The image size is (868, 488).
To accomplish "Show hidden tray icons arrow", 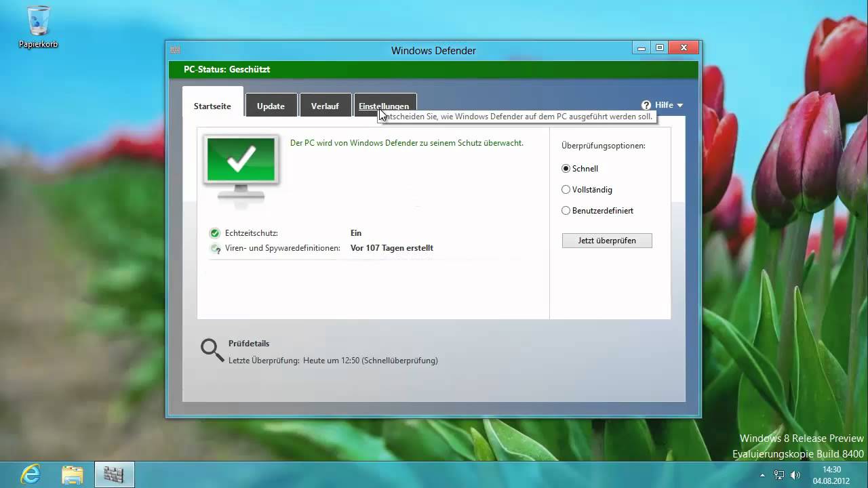I will click(762, 475).
